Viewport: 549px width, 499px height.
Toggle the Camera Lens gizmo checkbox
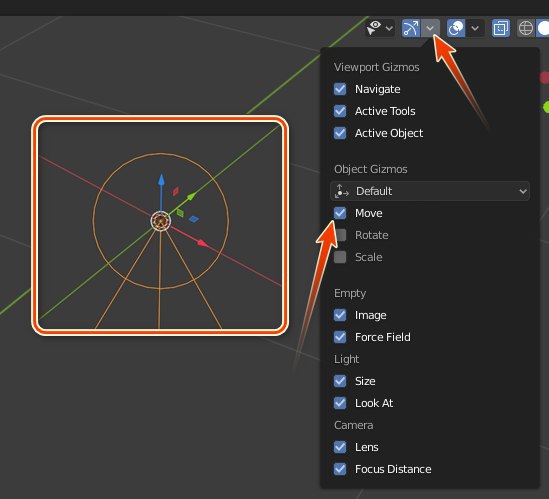click(x=340, y=447)
